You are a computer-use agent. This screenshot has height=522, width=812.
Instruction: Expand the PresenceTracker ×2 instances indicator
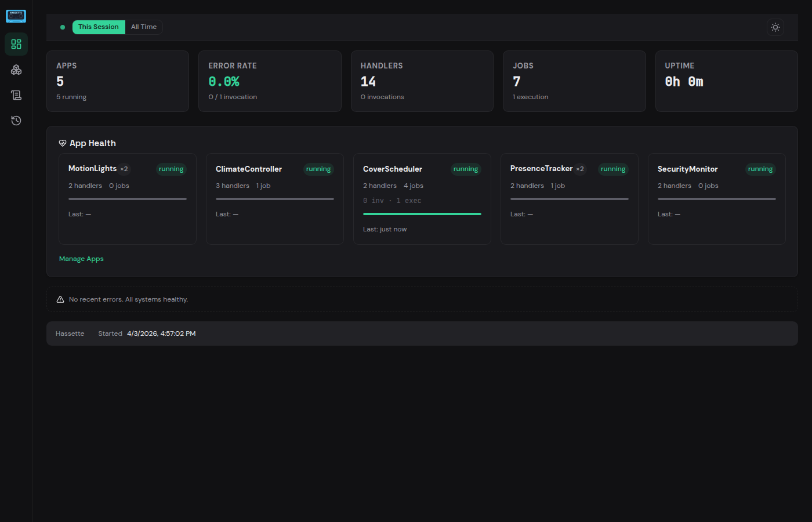pos(580,168)
